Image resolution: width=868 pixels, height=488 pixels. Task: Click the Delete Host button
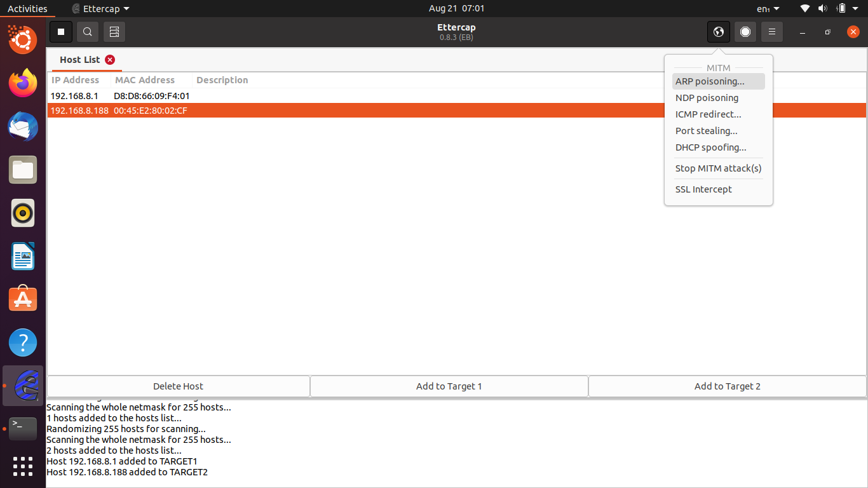[x=178, y=386]
